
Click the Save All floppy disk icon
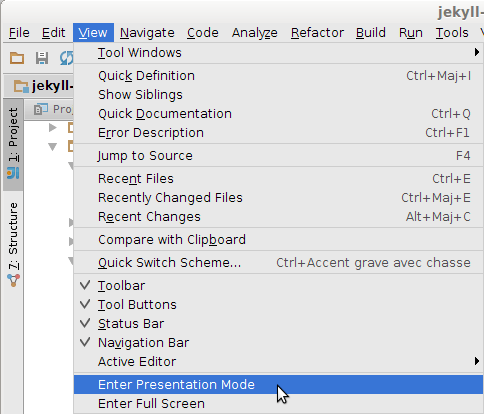pyautogui.click(x=42, y=58)
